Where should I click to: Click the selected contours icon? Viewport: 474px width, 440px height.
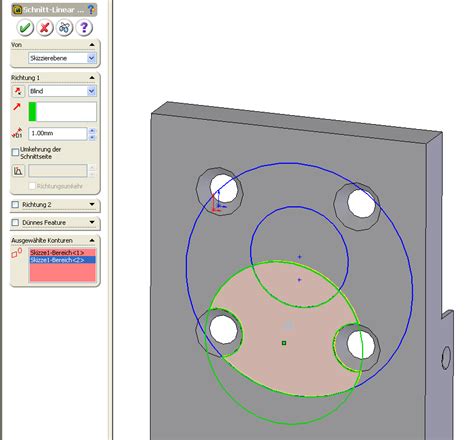click(x=17, y=253)
